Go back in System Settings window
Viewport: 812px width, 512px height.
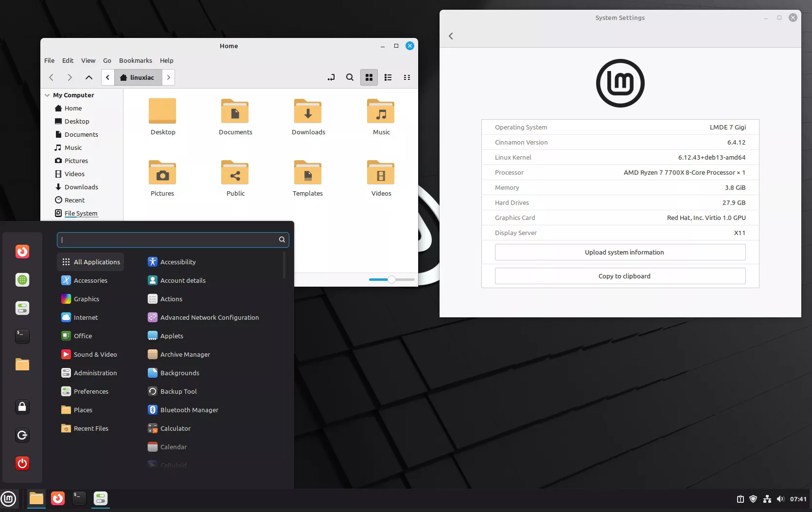point(451,36)
